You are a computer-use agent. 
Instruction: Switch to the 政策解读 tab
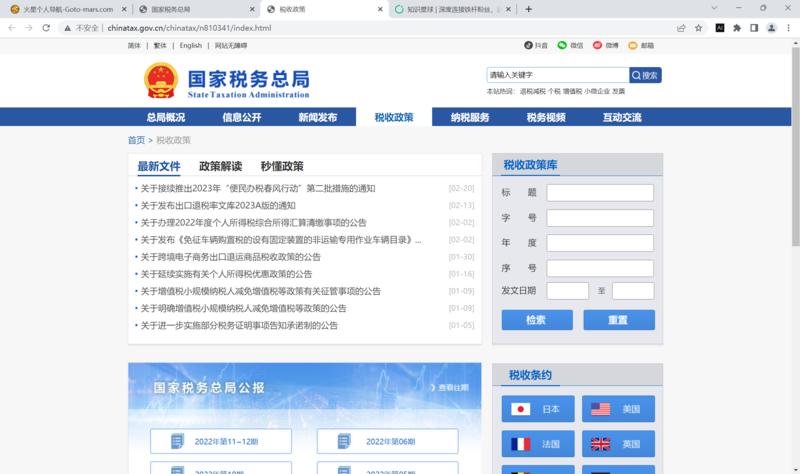(220, 166)
